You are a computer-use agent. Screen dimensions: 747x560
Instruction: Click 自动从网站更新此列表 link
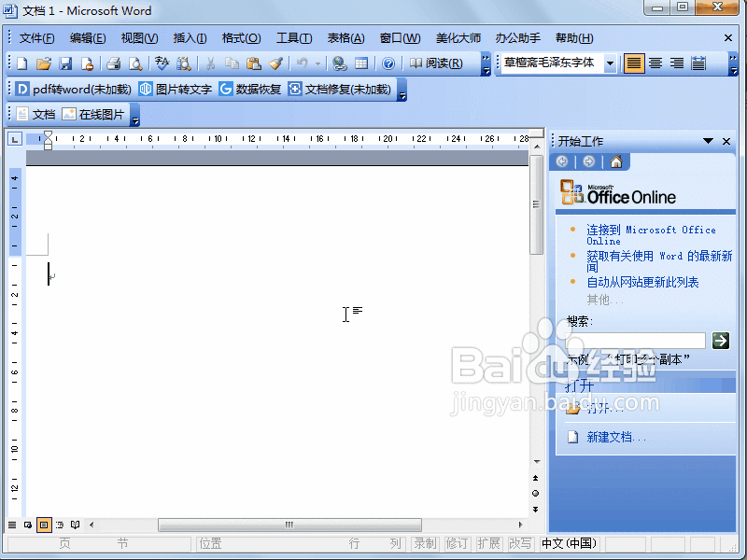click(x=642, y=283)
